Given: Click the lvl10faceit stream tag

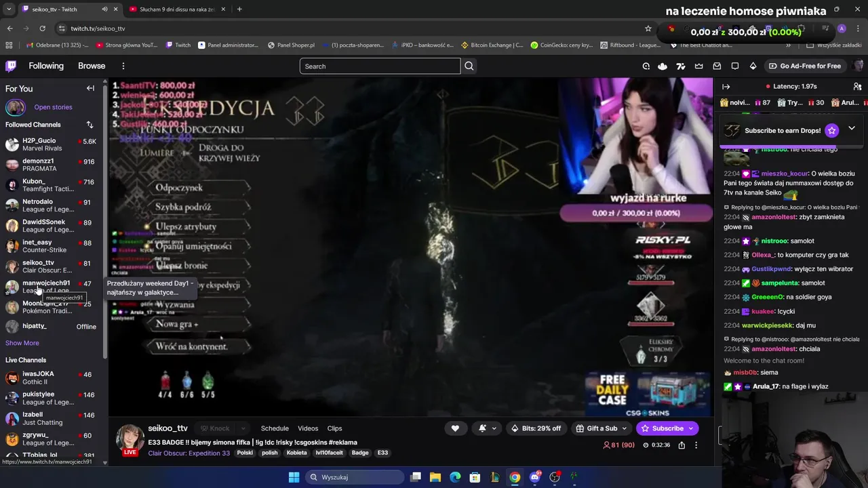Looking at the screenshot, I should [330, 453].
